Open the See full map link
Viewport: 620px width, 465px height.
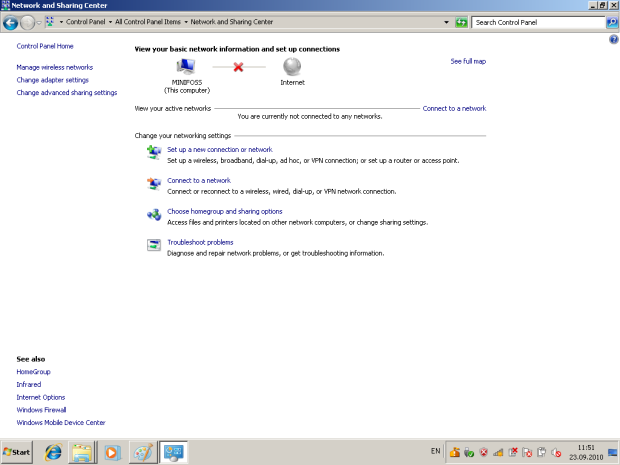[468, 61]
